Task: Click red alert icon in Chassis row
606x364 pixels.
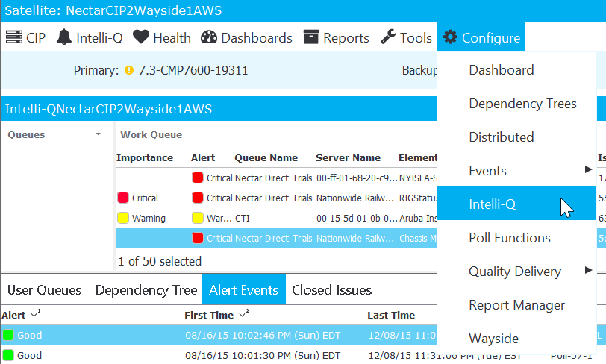Action: [x=198, y=238]
